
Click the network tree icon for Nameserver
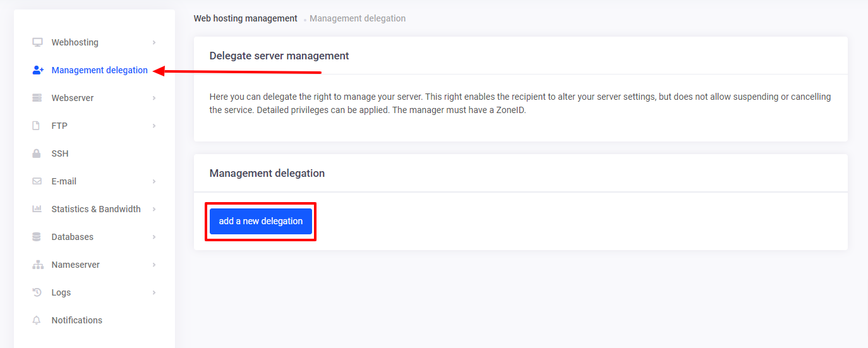click(x=37, y=265)
